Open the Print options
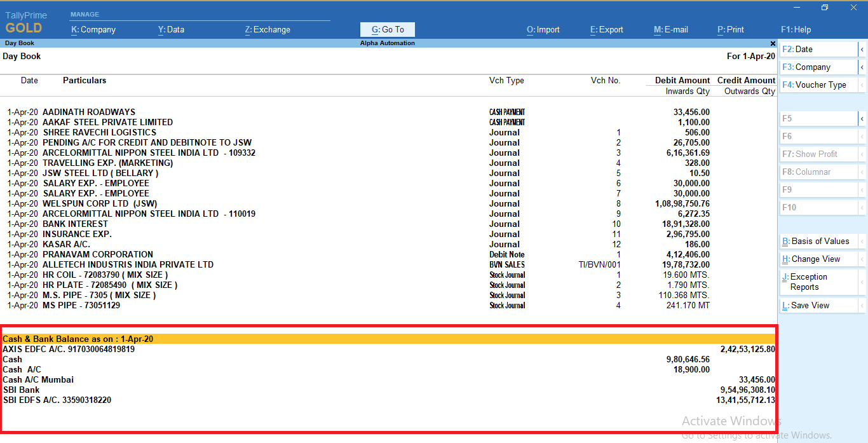Viewport: 868px width, 443px height. [x=730, y=29]
